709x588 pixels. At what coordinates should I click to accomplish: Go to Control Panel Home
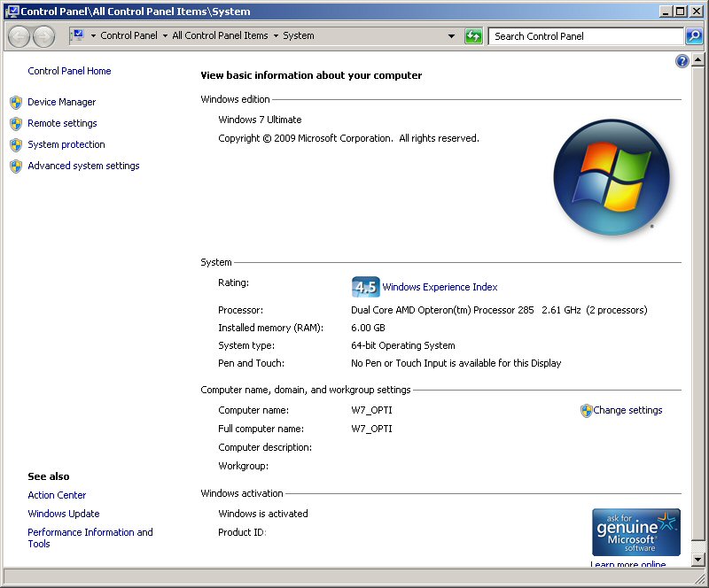[69, 71]
